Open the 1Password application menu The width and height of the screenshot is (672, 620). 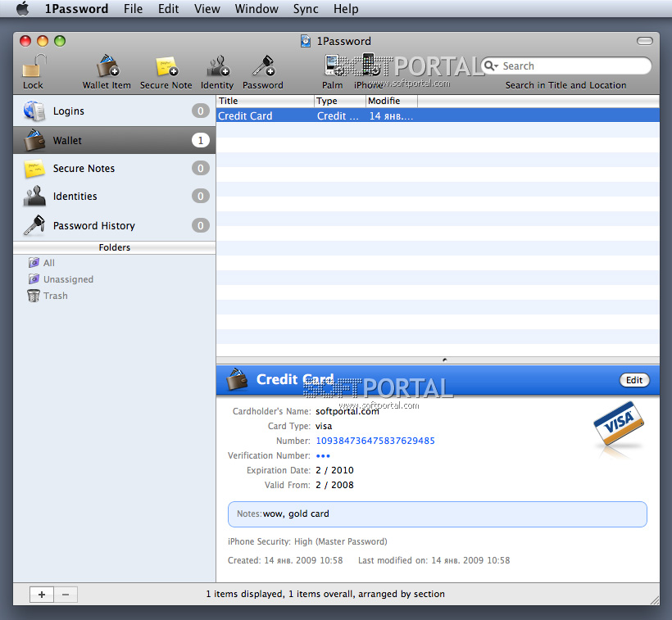tap(77, 8)
